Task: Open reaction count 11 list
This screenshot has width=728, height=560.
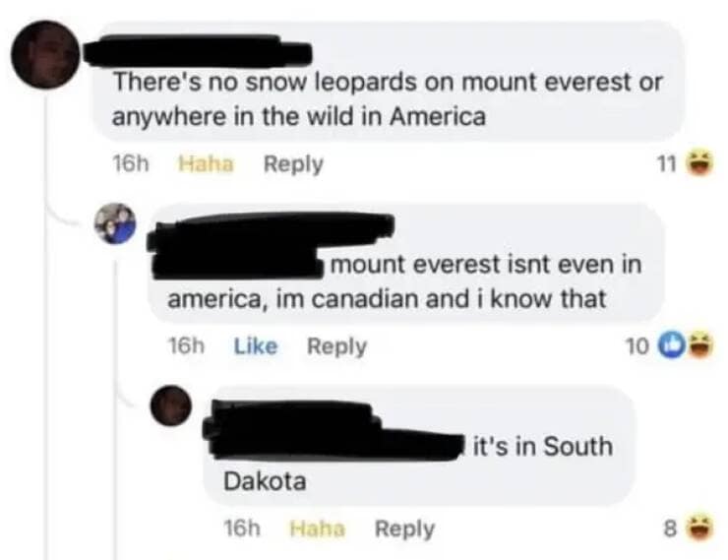Action: (667, 163)
